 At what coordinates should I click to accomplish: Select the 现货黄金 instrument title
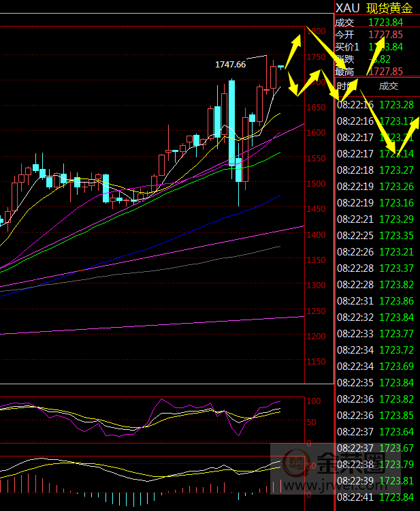(389, 8)
